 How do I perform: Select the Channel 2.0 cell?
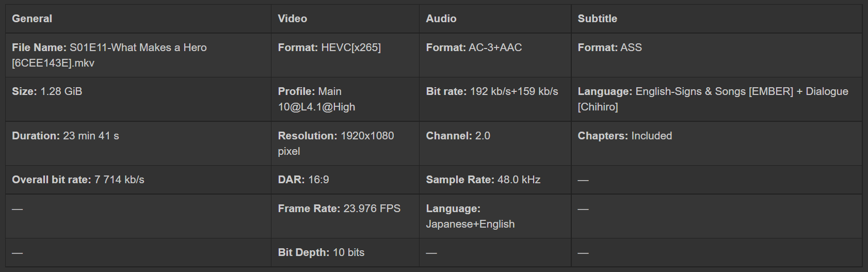pos(458,136)
